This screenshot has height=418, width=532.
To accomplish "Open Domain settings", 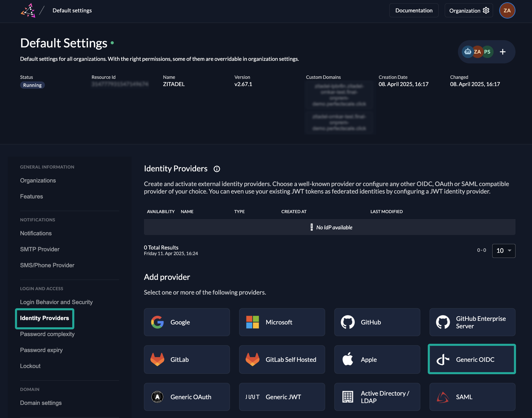I will [x=41, y=403].
